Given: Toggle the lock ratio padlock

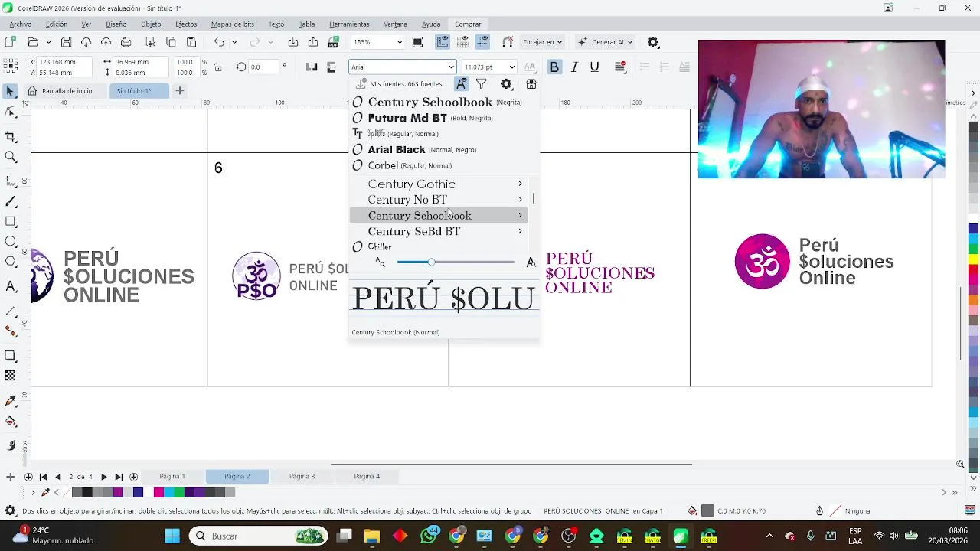Looking at the screenshot, I should click(217, 67).
